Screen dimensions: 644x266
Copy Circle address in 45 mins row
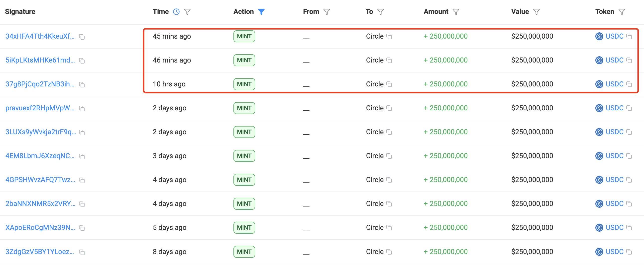[x=389, y=36]
